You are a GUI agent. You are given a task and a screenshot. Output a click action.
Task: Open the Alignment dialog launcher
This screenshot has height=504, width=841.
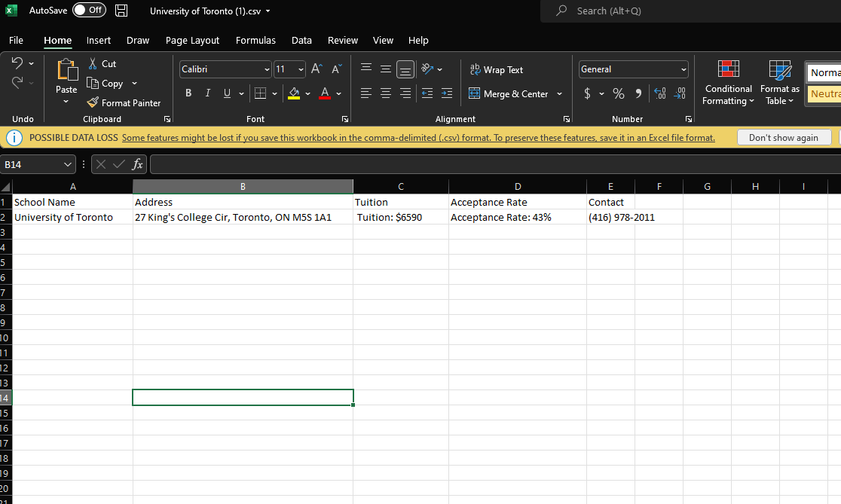coord(567,119)
